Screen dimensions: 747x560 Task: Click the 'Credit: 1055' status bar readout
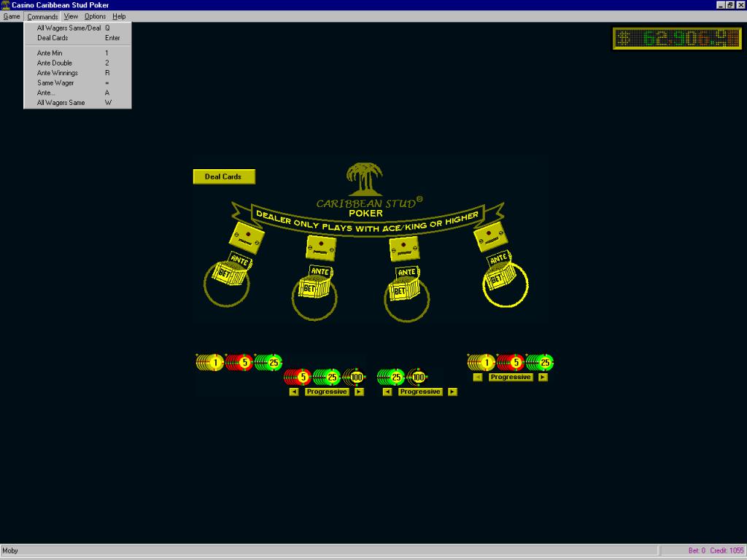[727, 551]
